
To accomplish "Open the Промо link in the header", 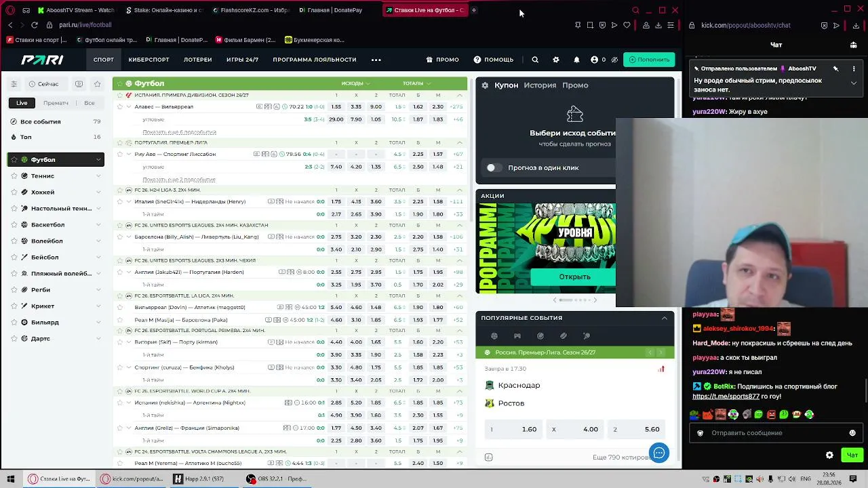I will 443,60.
